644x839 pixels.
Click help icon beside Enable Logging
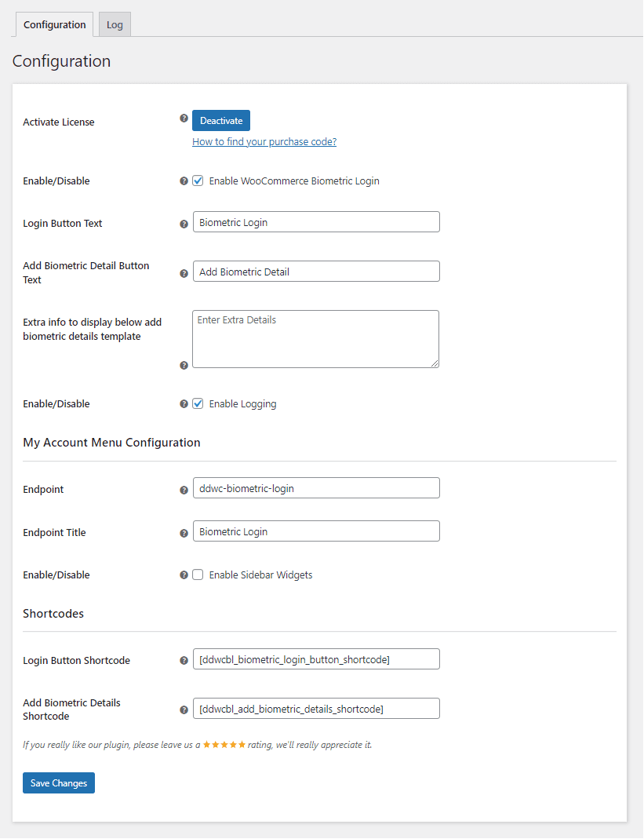(x=184, y=404)
